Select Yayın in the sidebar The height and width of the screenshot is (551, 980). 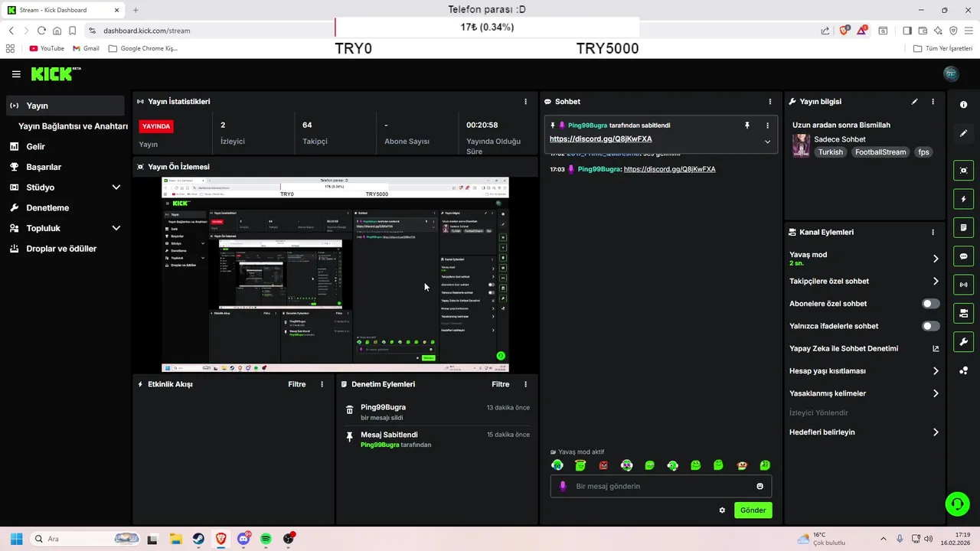pyautogui.click(x=65, y=106)
